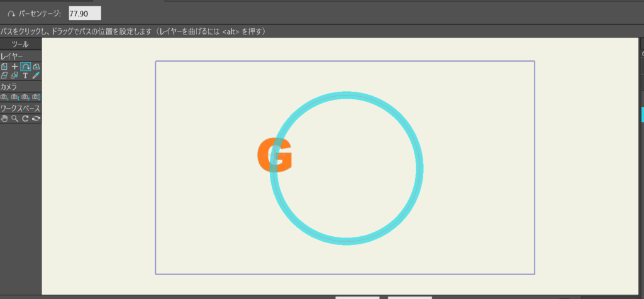Screen dimensions: 644x299
Task: Select the Rotate Workspace tool
Action: pos(25,118)
